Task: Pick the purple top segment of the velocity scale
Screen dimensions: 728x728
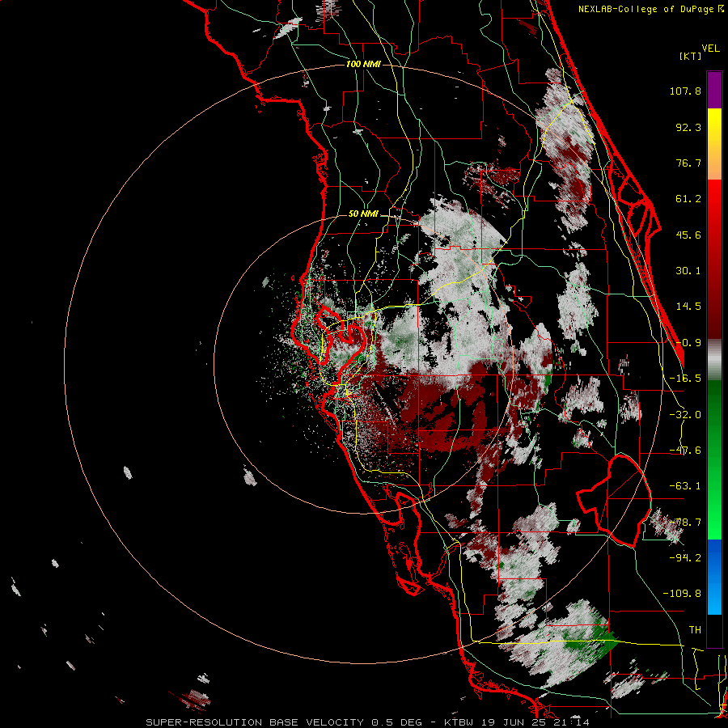Action: click(714, 90)
